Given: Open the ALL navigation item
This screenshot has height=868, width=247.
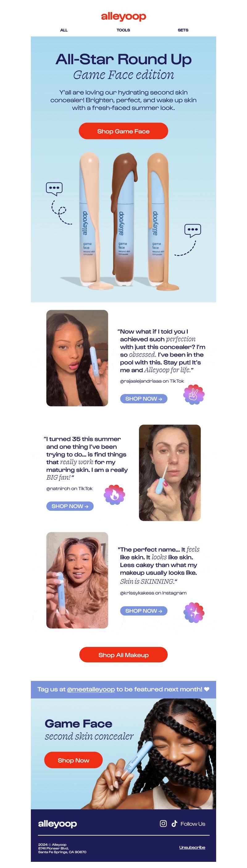Looking at the screenshot, I should 64,30.
